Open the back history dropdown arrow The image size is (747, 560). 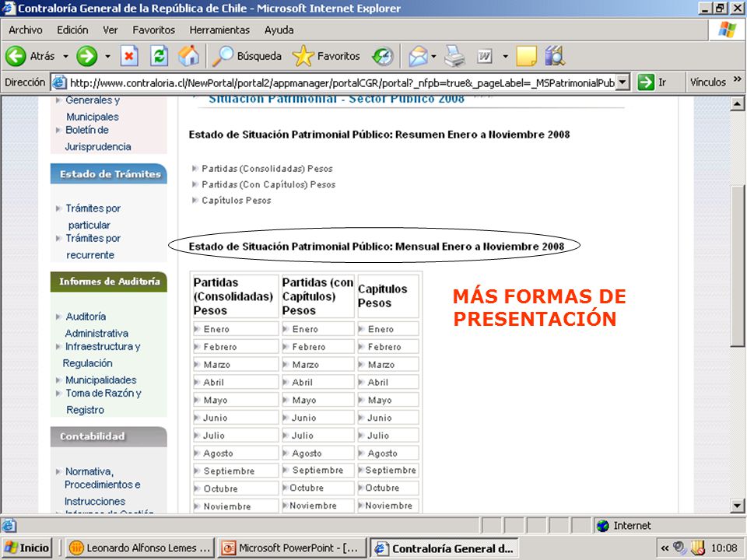(x=65, y=56)
